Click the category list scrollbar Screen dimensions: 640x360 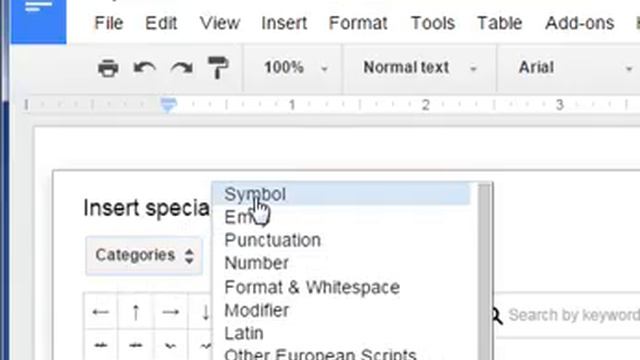[x=484, y=272]
